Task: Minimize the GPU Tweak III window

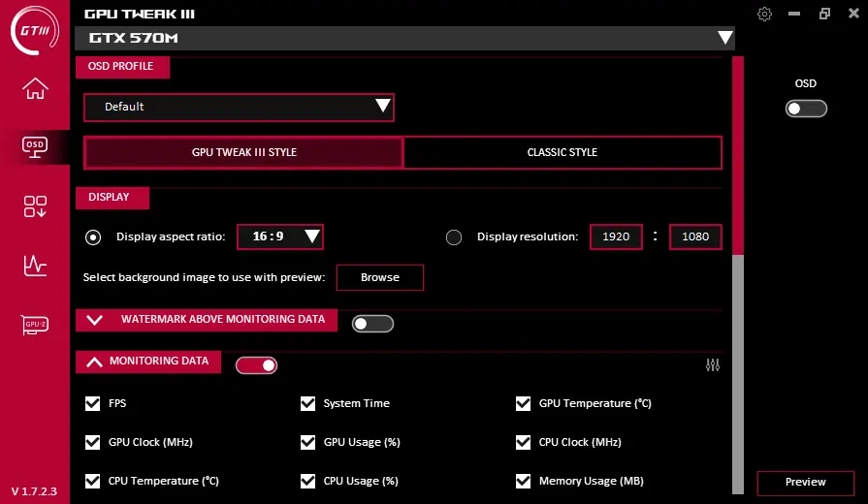Action: point(794,14)
